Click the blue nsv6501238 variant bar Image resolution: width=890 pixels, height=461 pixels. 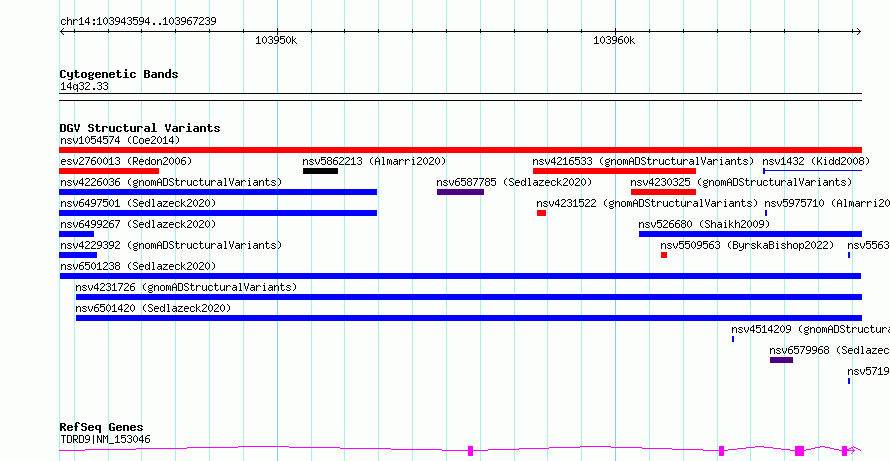point(460,276)
